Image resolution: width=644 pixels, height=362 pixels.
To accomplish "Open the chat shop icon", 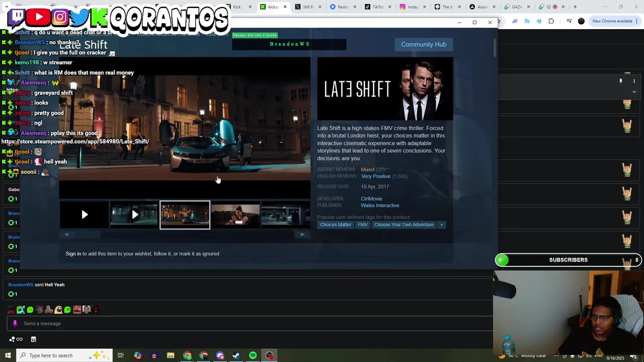I will pos(34,339).
